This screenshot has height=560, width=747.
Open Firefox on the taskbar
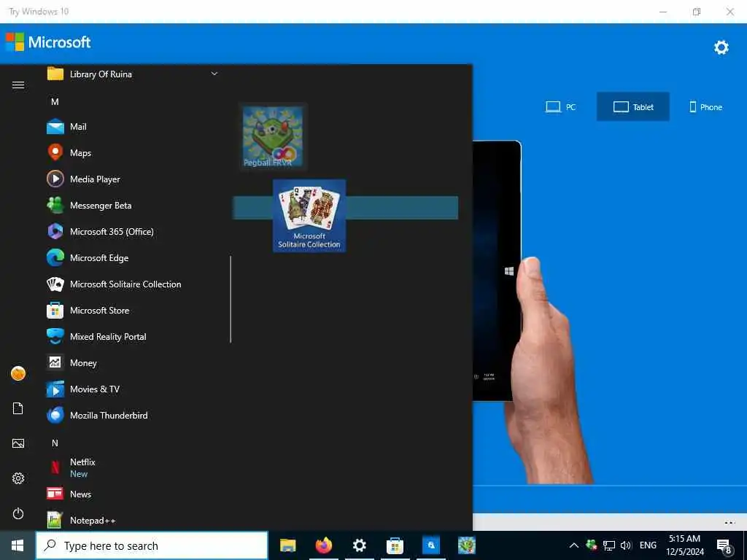(323, 545)
